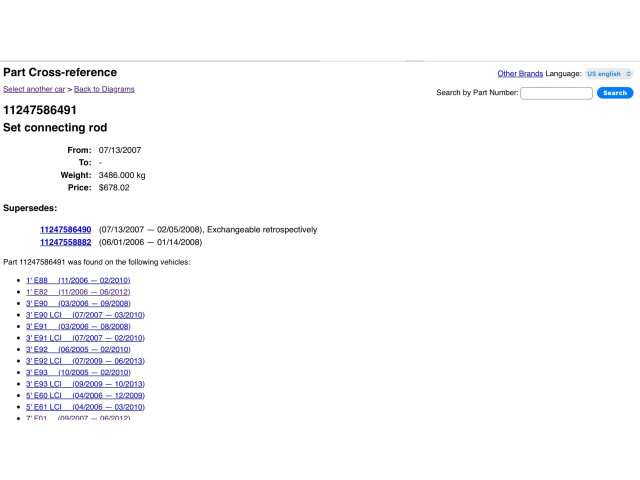Select vehicle 1' E82 (11/2006 — 06/2012)
The image size is (640, 480).
coord(79,291)
